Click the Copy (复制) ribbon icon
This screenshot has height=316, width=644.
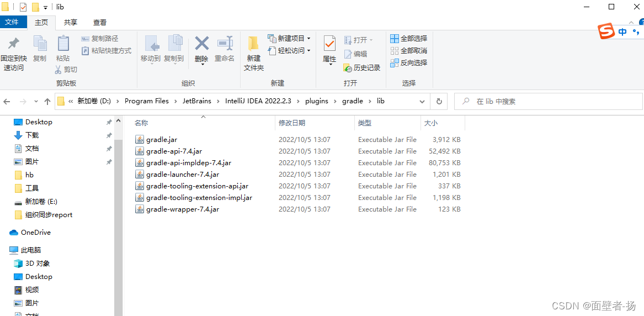click(40, 44)
